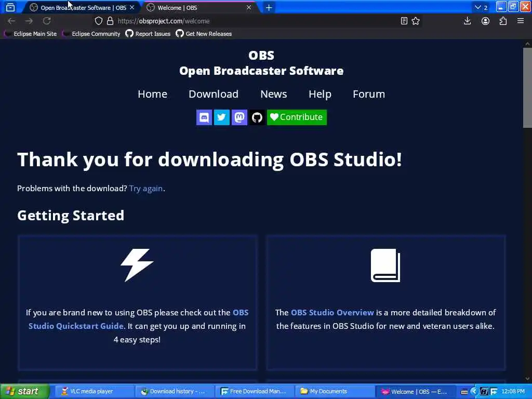532x399 pixels.
Task: Go to the Home page
Action: 152,94
